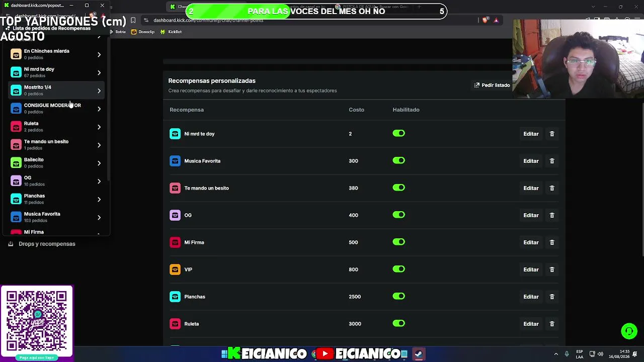Expand CONSIGUE MODERADOR requests arrow
The height and width of the screenshot is (362, 644).
[99, 109]
